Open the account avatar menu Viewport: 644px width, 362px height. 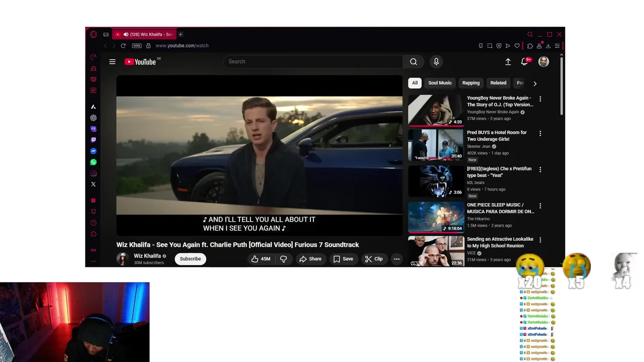coord(543,61)
